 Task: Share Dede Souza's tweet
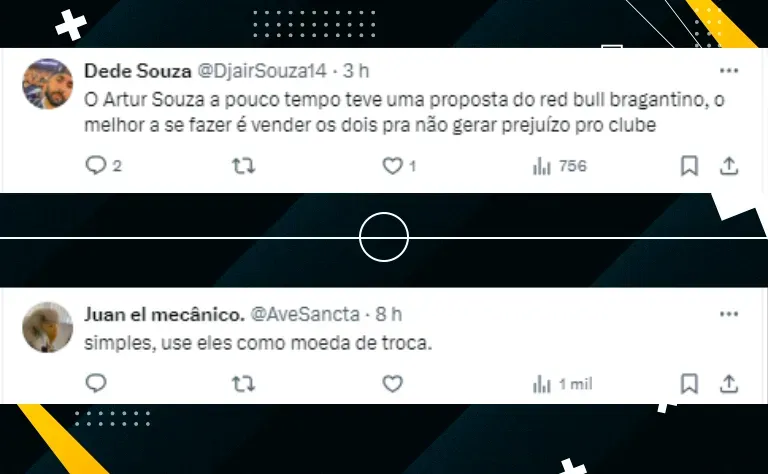point(729,166)
